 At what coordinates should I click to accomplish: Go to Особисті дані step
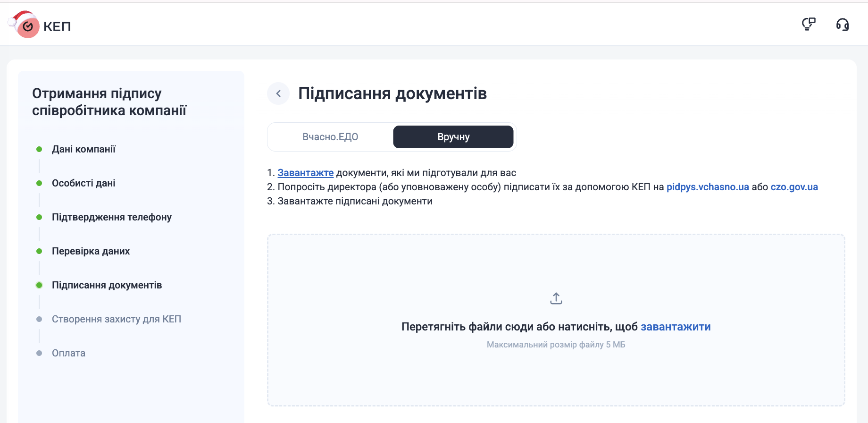(83, 183)
